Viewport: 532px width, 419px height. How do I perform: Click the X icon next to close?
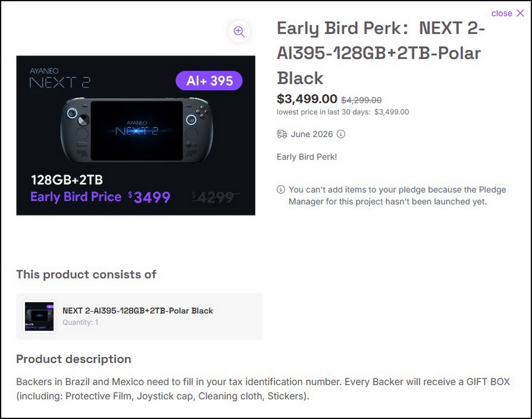click(x=520, y=13)
